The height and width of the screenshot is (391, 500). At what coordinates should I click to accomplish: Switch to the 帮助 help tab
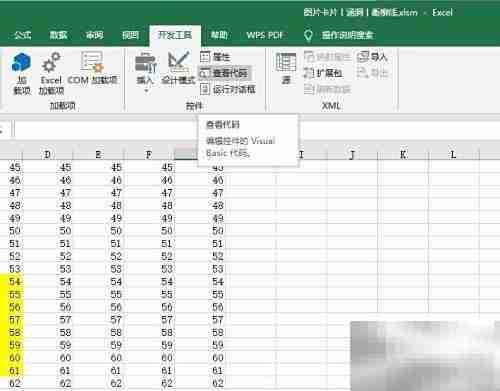coord(219,35)
